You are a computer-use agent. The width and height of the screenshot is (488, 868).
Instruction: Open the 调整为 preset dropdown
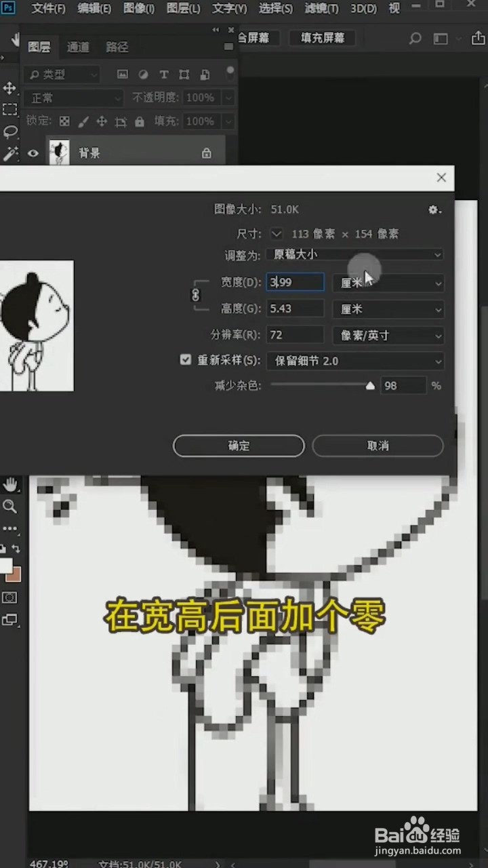pyautogui.click(x=355, y=254)
